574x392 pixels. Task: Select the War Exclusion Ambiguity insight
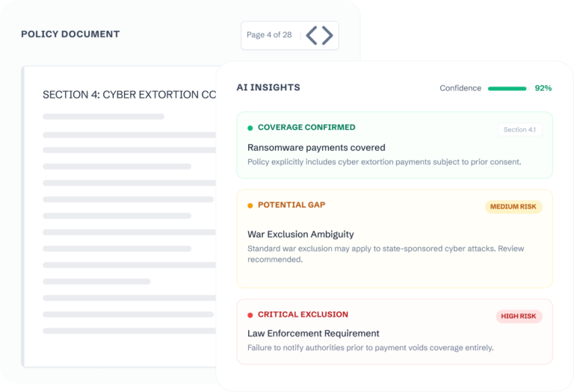[300, 234]
